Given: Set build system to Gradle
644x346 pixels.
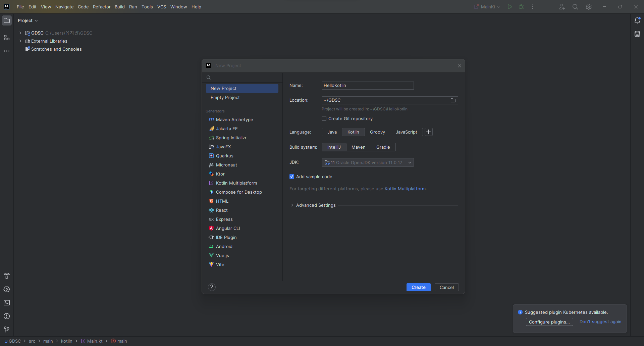Looking at the screenshot, I should pos(383,147).
